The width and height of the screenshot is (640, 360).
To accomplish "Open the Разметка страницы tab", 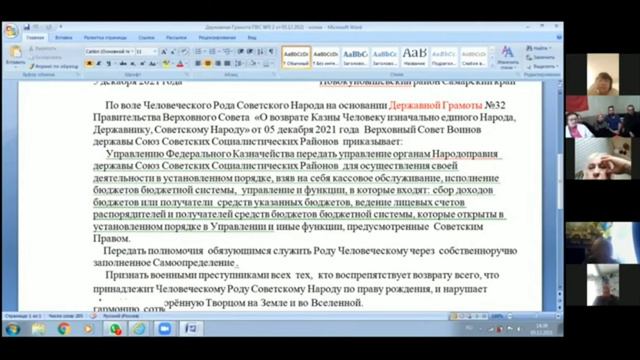I will (105, 38).
